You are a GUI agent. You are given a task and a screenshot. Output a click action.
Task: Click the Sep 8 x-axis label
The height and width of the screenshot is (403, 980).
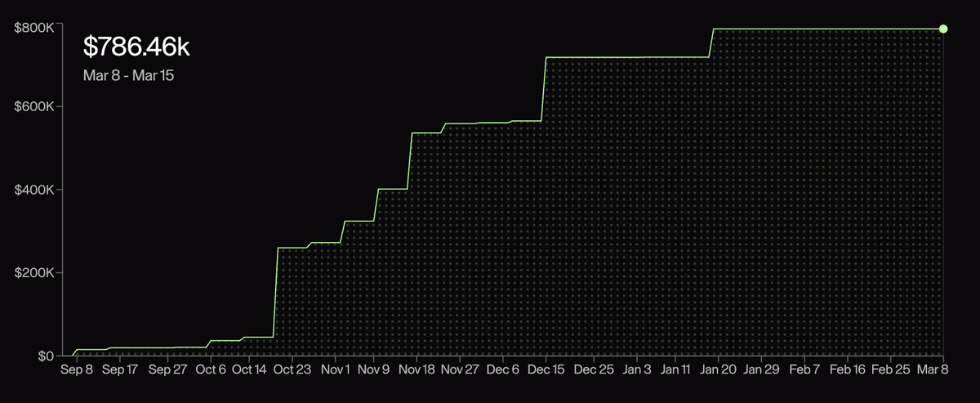pos(78,369)
